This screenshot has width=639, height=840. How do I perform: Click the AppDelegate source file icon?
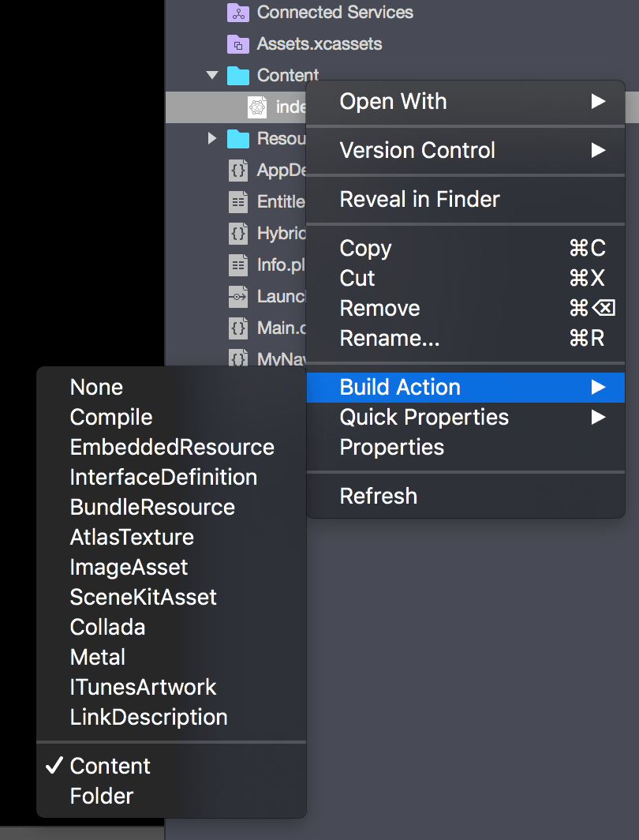pos(237,170)
